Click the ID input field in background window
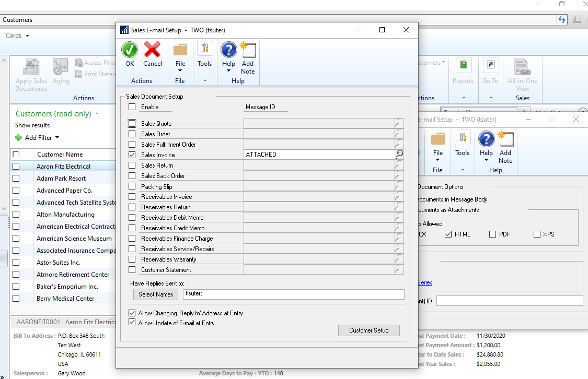The image size is (588, 379). click(510, 301)
